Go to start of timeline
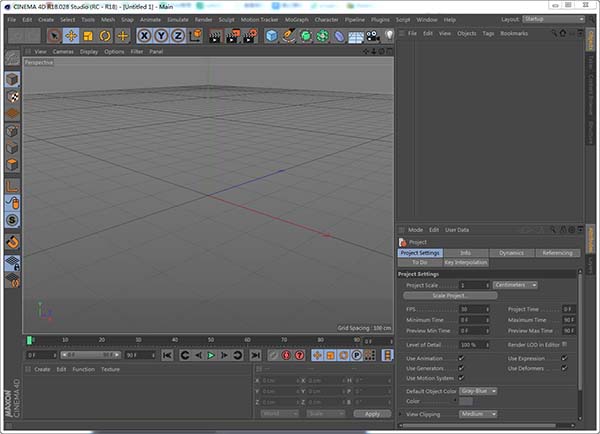 tap(167, 355)
